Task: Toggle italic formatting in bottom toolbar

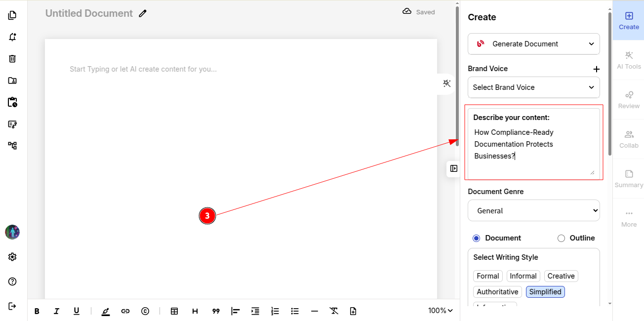Action: [x=56, y=311]
